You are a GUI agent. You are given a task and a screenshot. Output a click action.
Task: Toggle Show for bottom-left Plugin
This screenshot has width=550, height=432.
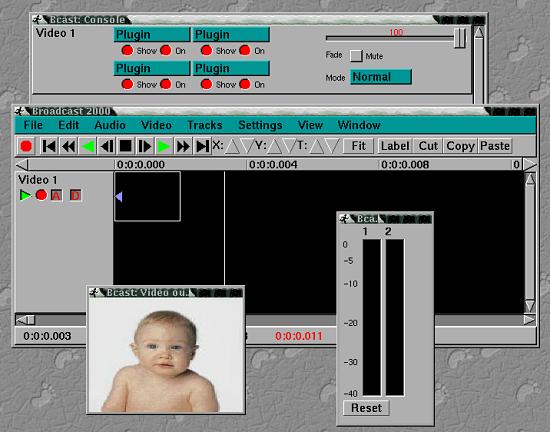[127, 84]
